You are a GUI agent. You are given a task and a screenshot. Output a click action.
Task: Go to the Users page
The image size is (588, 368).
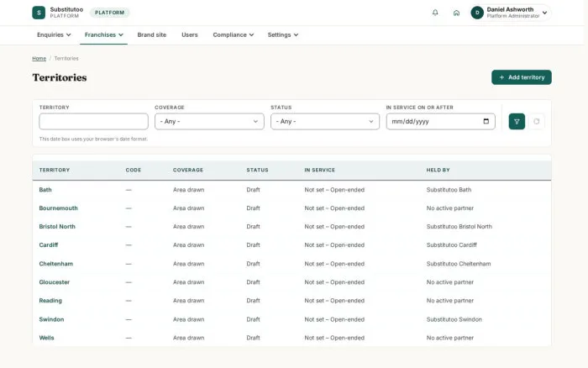[x=189, y=35]
